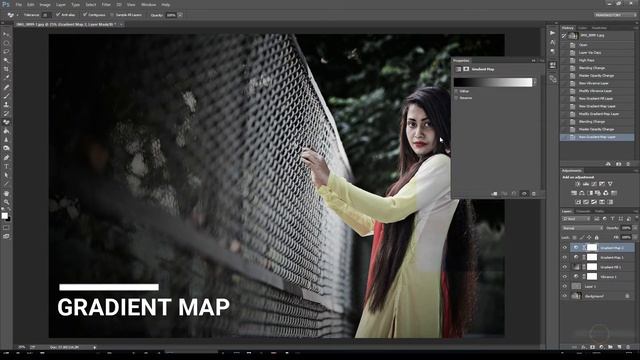Open the layer blend mode dropdown
The width and height of the screenshot is (640, 360).
tap(582, 228)
